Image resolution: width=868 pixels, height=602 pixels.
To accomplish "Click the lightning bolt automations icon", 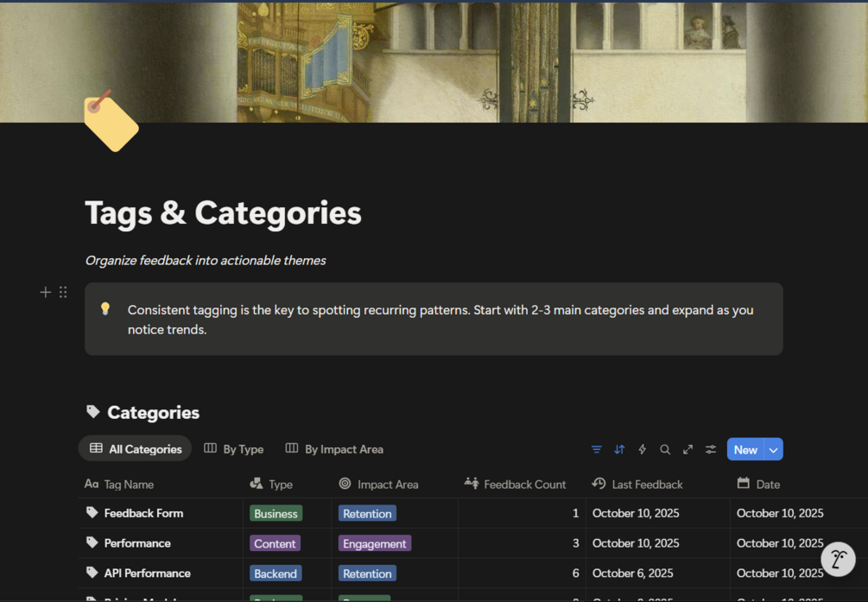I will (x=642, y=449).
